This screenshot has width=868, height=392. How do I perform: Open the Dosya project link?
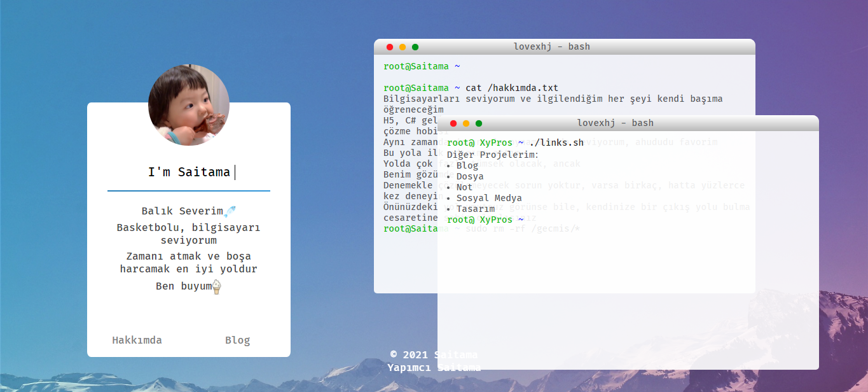tap(470, 176)
